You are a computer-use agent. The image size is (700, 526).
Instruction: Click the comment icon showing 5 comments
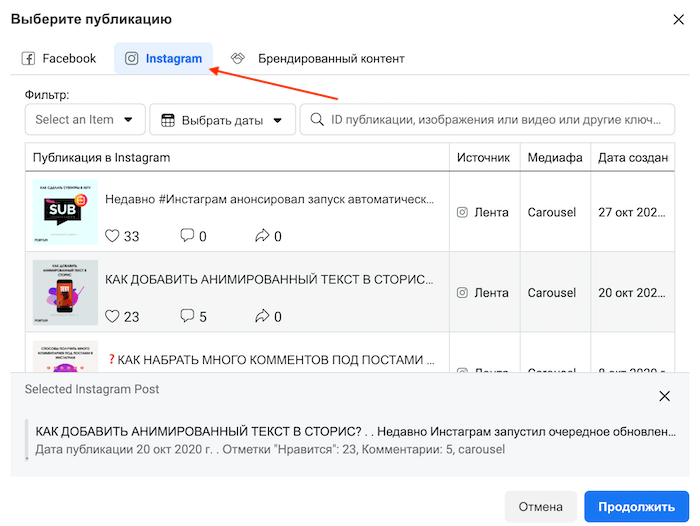point(187,316)
